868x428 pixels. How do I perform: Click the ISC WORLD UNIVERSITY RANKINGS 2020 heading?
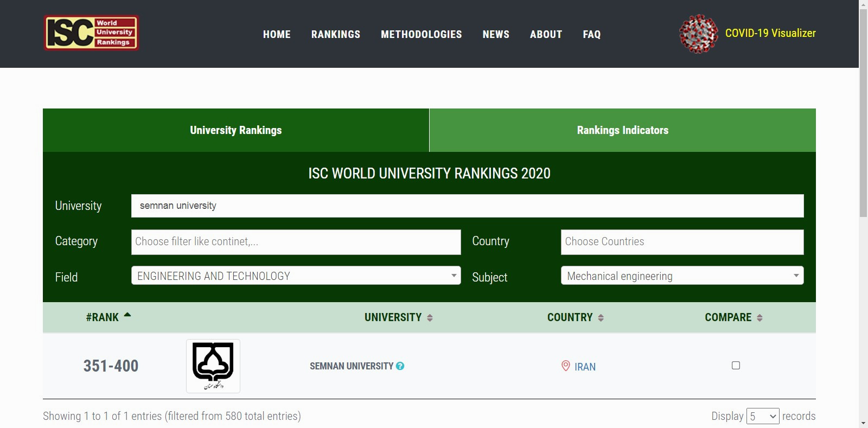coord(429,174)
